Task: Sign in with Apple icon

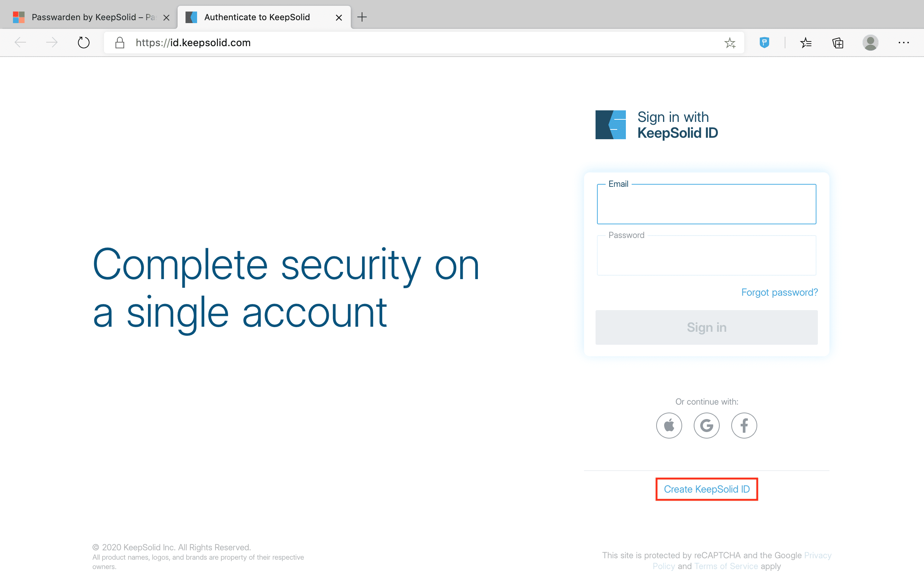Action: tap(669, 426)
